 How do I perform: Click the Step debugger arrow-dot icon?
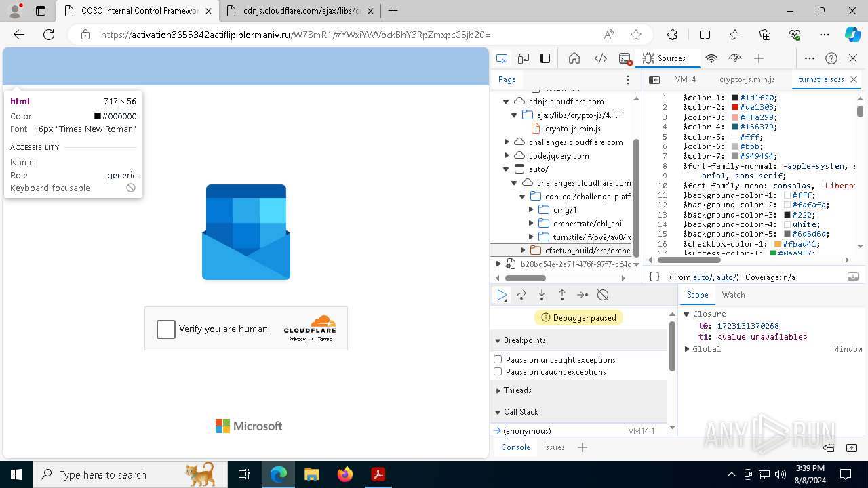pos(583,295)
